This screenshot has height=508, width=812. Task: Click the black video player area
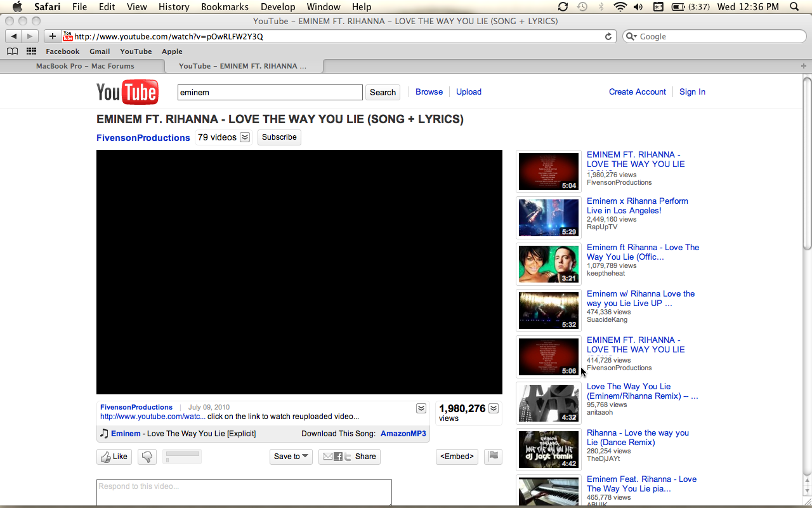tap(299, 272)
